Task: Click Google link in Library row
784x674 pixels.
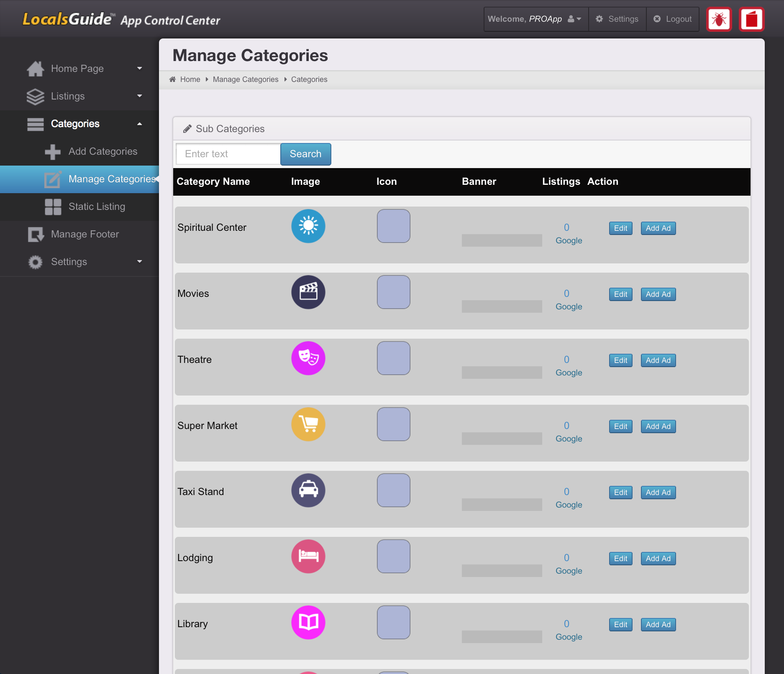Action: [569, 637]
